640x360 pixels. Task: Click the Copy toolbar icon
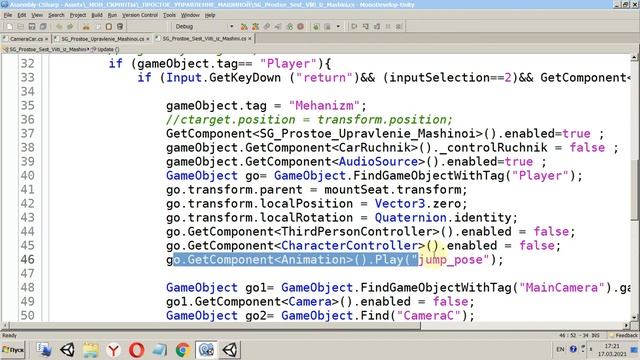(x=98, y=27)
